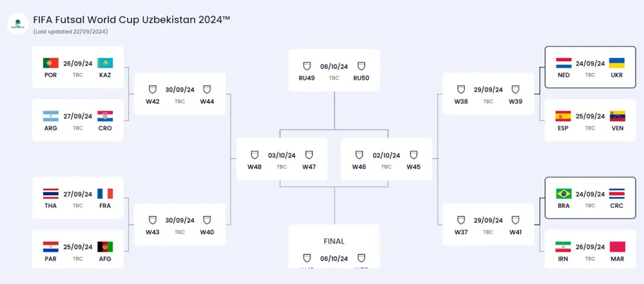This screenshot has width=644, height=284.
Task: Click the Kazakhstan flag icon
Action: [x=105, y=63]
